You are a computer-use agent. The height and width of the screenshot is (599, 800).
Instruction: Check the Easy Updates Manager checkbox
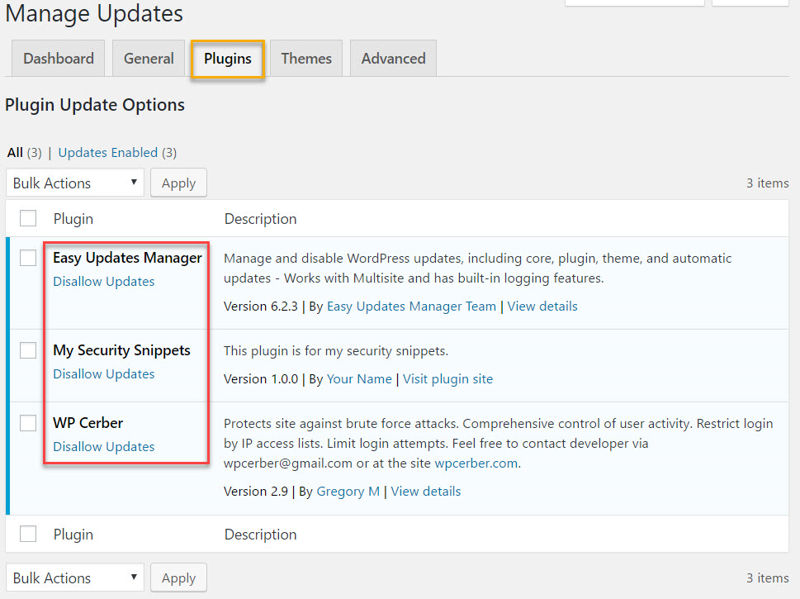[28, 258]
